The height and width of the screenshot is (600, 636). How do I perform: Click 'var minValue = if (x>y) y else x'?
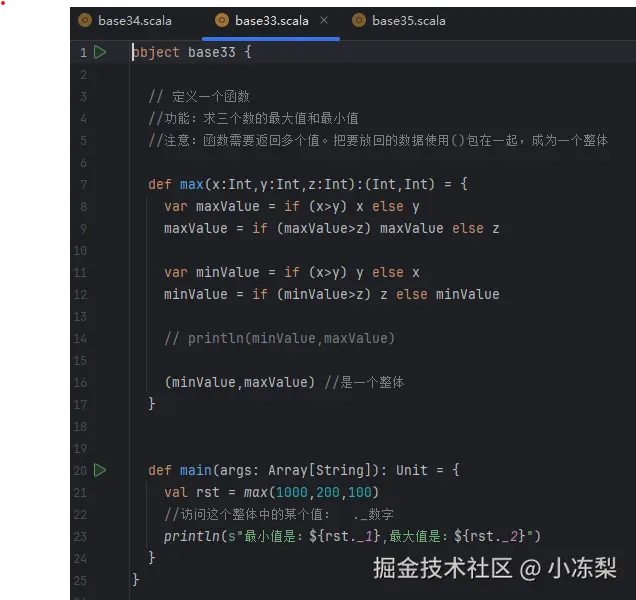(292, 272)
